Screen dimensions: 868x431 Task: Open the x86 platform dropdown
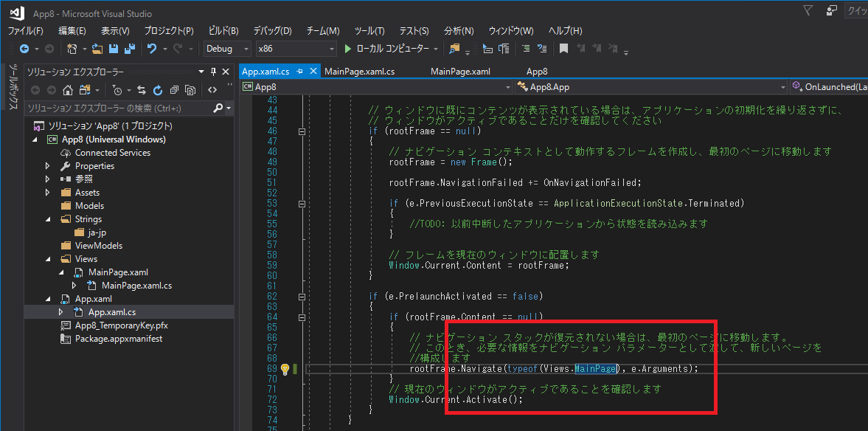point(296,49)
